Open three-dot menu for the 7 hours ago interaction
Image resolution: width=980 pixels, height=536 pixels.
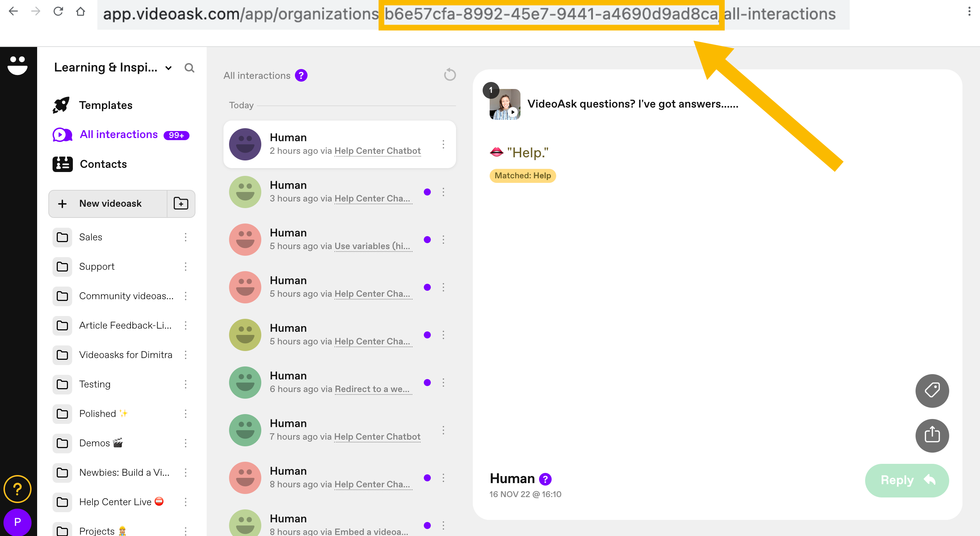click(443, 430)
